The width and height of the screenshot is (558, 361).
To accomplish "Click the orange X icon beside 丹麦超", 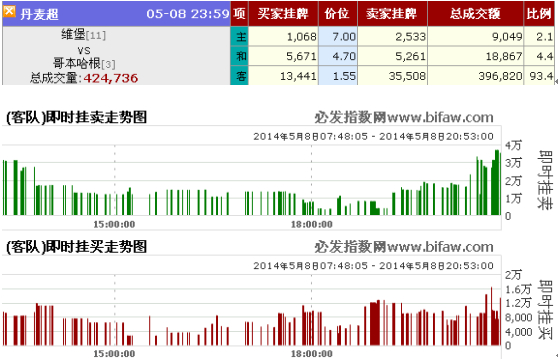I will pos(9,11).
